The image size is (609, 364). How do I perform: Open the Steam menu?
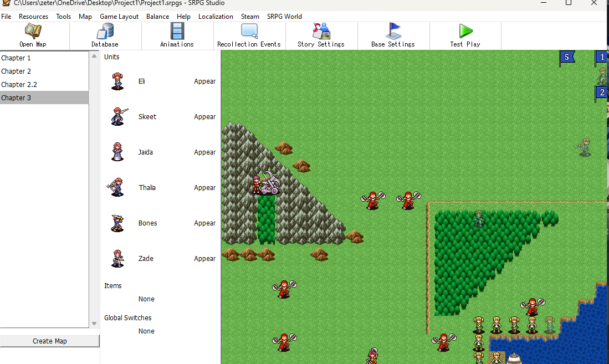(250, 16)
